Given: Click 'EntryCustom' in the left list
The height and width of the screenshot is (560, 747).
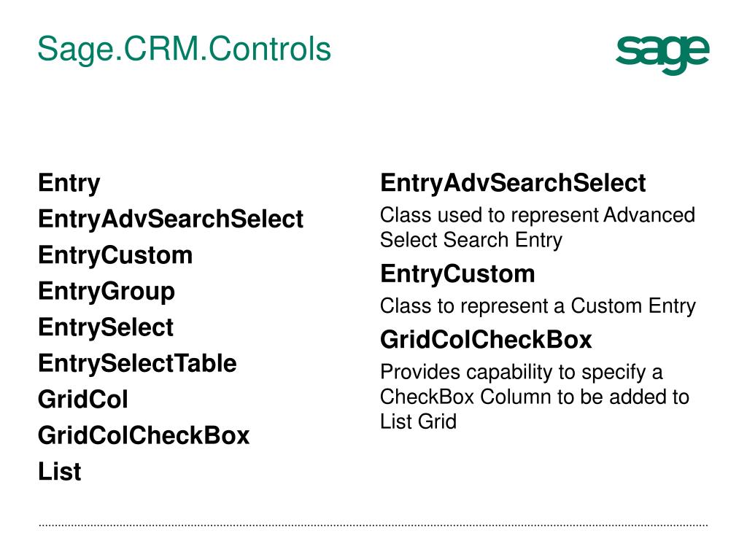Looking at the screenshot, I should coord(115,256).
